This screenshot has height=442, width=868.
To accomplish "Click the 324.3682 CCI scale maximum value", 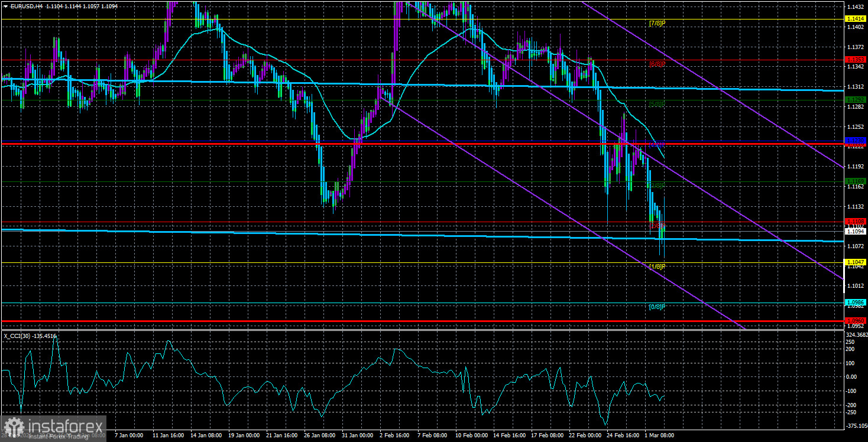I will [x=856, y=335].
